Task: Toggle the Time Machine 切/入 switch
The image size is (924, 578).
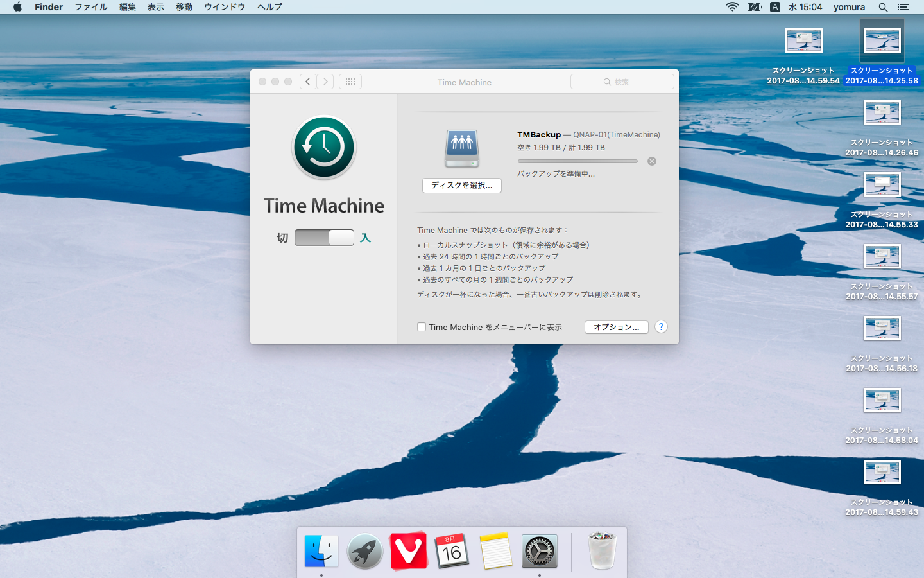Action: point(324,238)
